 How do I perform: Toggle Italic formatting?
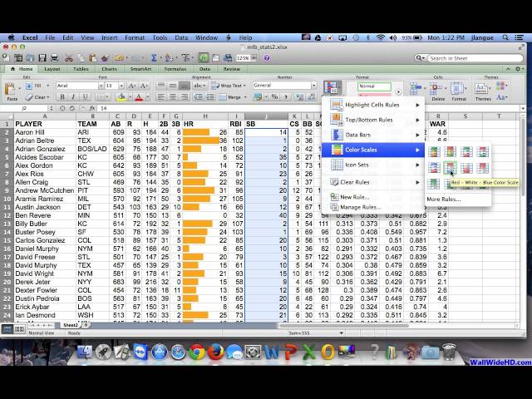pyautogui.click(x=73, y=97)
